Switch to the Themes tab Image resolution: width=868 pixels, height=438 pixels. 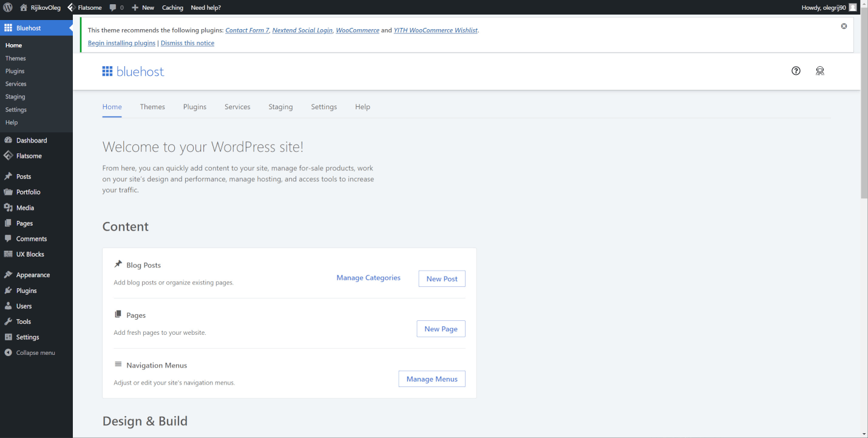152,107
